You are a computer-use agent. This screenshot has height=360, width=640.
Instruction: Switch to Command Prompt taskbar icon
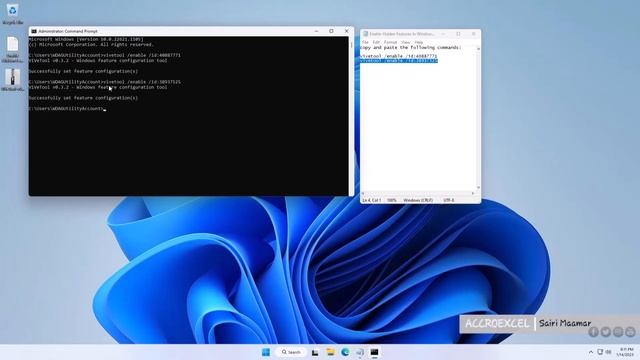[374, 352]
